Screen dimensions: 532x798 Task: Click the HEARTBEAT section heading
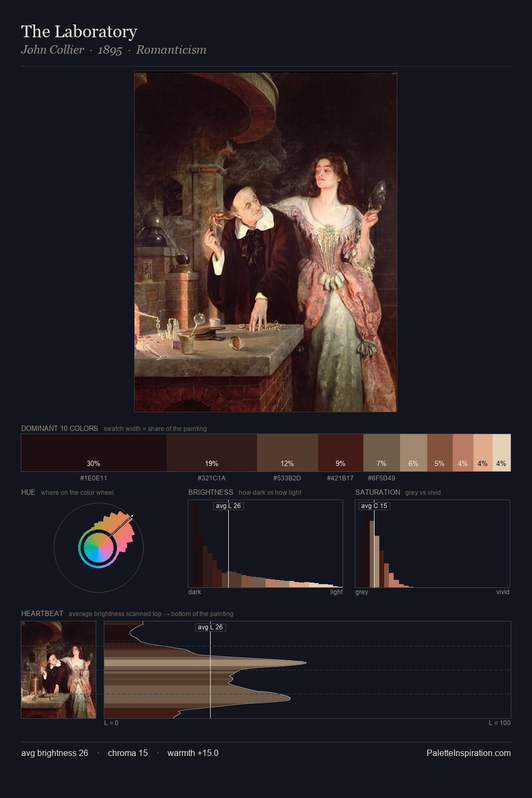[x=42, y=613]
